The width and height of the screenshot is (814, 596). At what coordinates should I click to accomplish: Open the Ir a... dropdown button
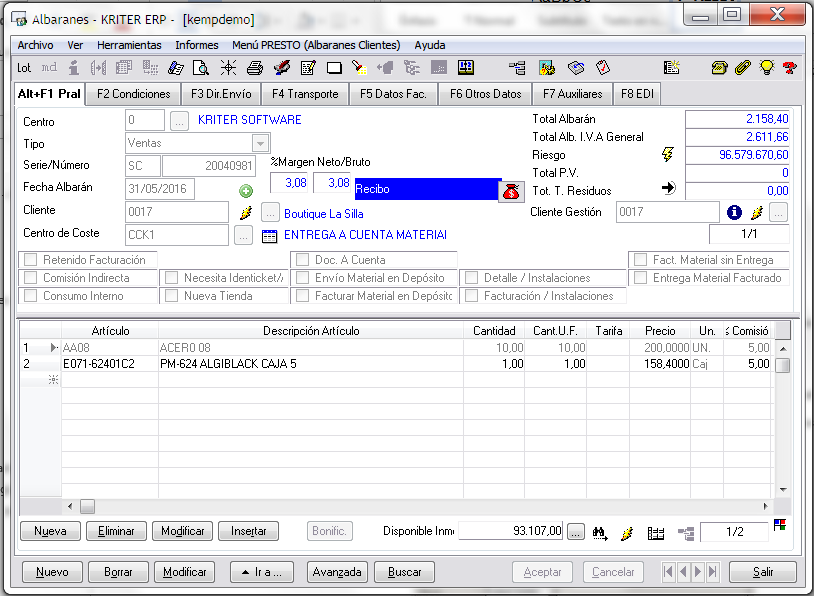tap(262, 572)
